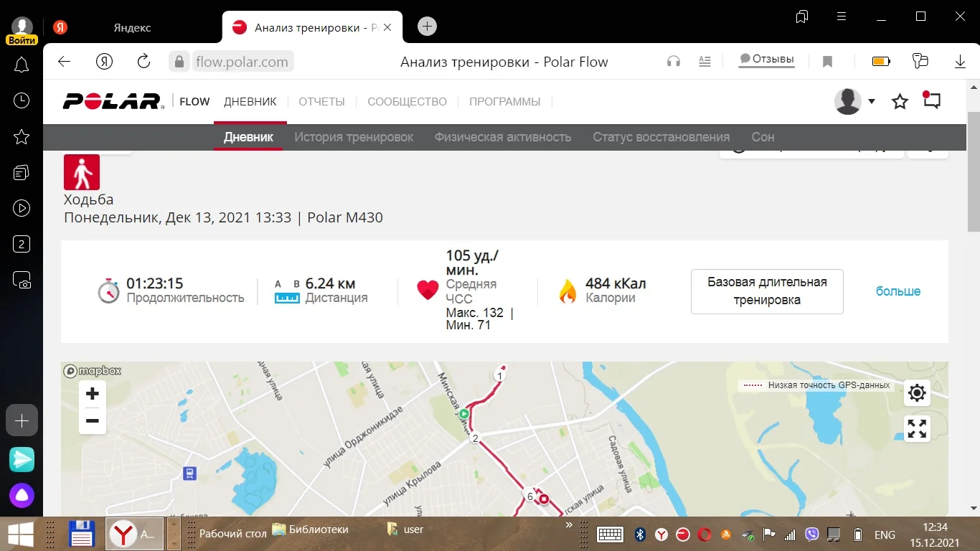Open favorites star in browser sidebar
The width and height of the screenshot is (980, 551).
coord(22,136)
